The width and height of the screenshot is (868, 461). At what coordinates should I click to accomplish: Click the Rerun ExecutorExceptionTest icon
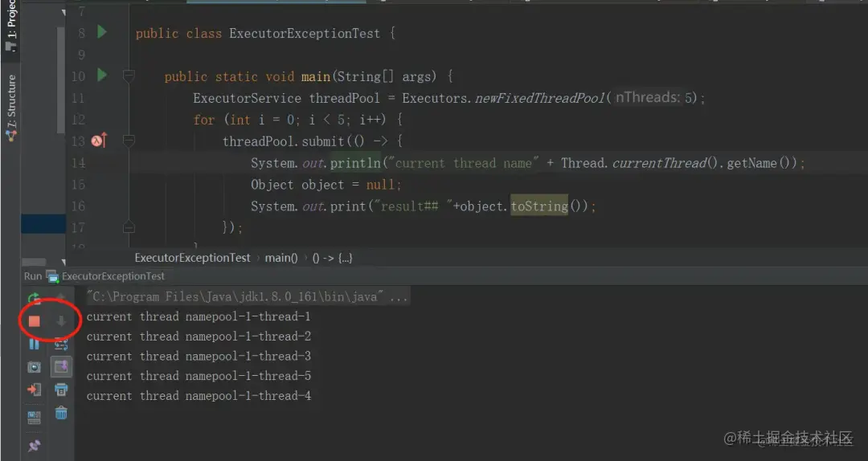click(35, 300)
